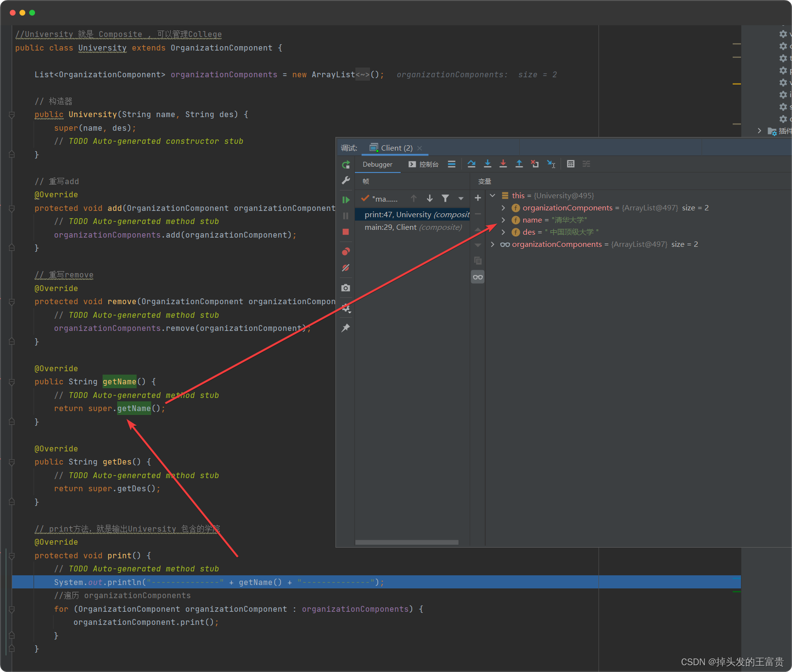Close the Client (2) debug tab
This screenshot has width=792, height=672.
[420, 148]
